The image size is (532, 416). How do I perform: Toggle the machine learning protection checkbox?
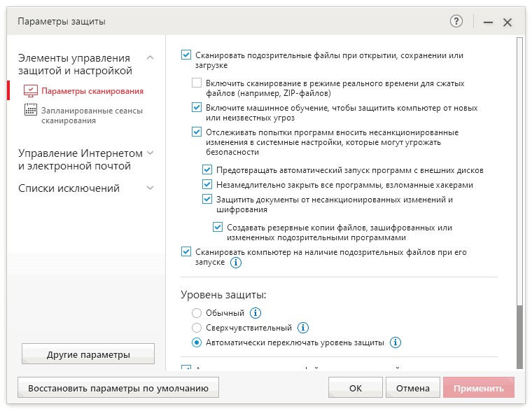tap(197, 108)
